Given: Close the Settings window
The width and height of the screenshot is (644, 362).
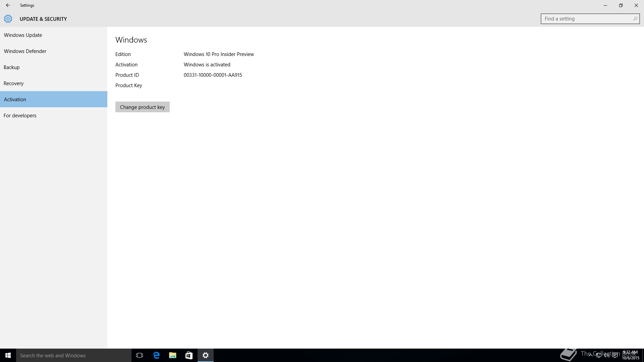Looking at the screenshot, I should (x=636, y=5).
